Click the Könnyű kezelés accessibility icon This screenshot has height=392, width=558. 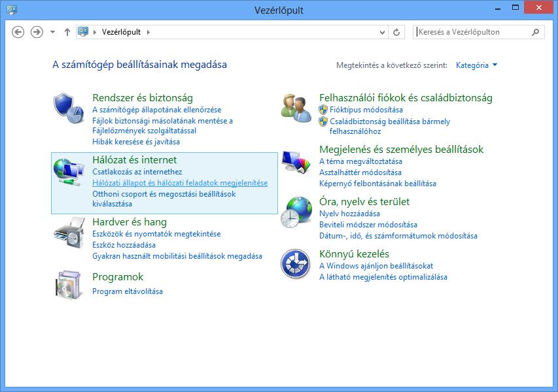click(296, 264)
